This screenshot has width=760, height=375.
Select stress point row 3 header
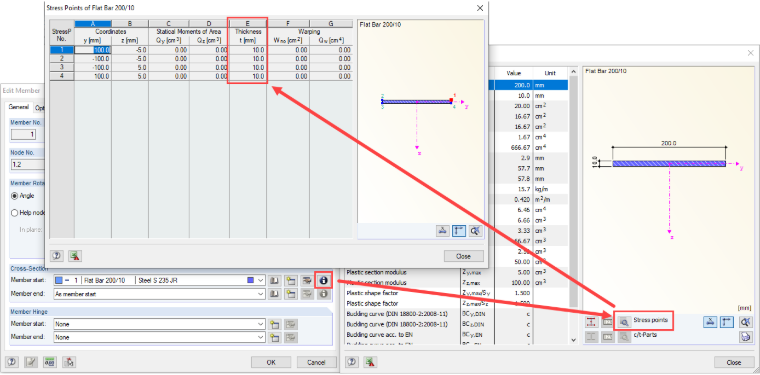pyautogui.click(x=62, y=67)
